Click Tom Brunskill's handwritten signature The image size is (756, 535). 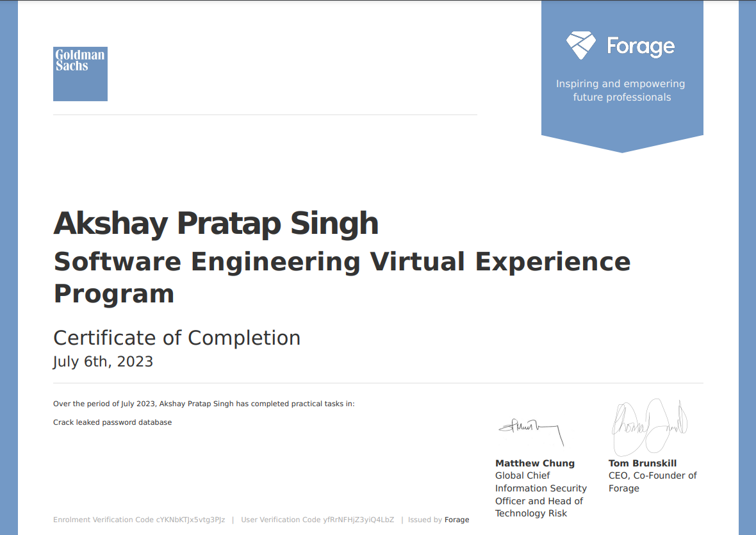[648, 424]
